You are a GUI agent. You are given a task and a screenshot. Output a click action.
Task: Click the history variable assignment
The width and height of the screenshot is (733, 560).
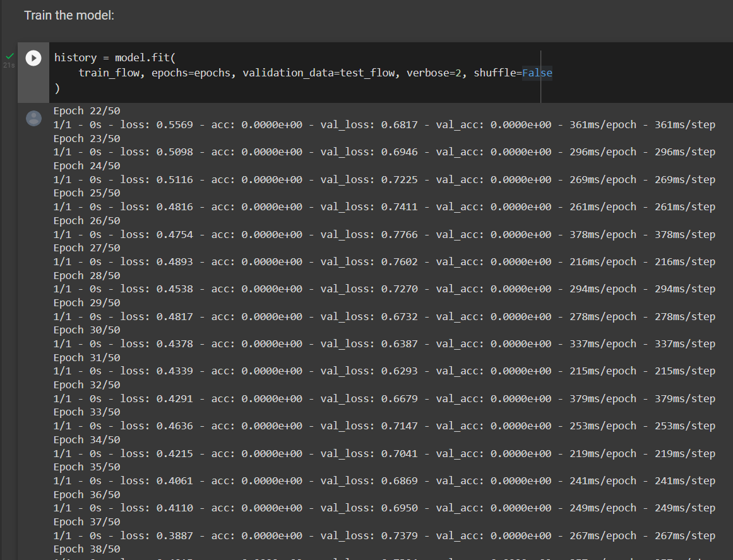point(74,57)
